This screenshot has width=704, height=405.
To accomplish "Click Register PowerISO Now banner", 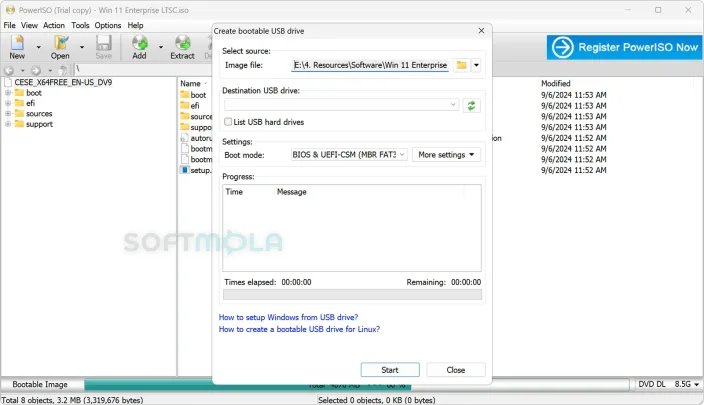I will point(624,47).
